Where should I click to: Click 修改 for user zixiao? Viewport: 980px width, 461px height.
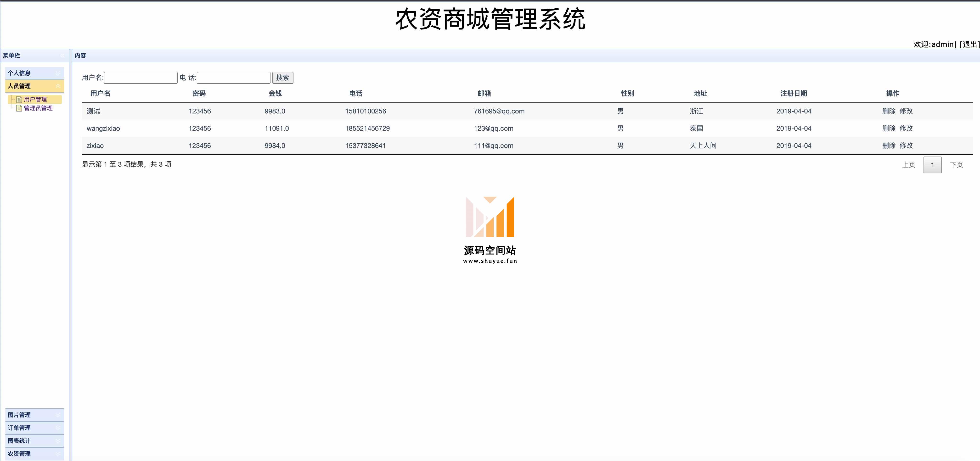coord(906,146)
